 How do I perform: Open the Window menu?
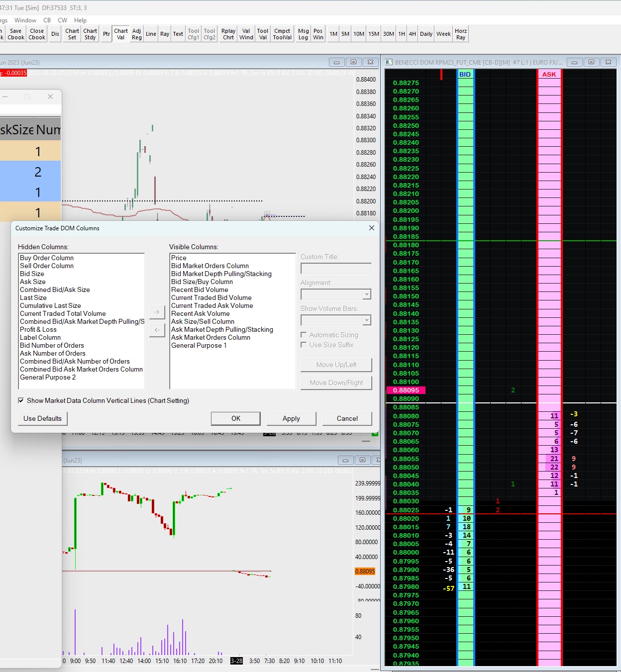coord(25,20)
